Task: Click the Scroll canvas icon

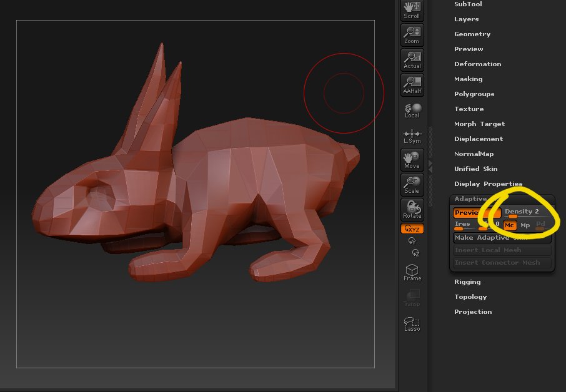Action: coord(412,10)
